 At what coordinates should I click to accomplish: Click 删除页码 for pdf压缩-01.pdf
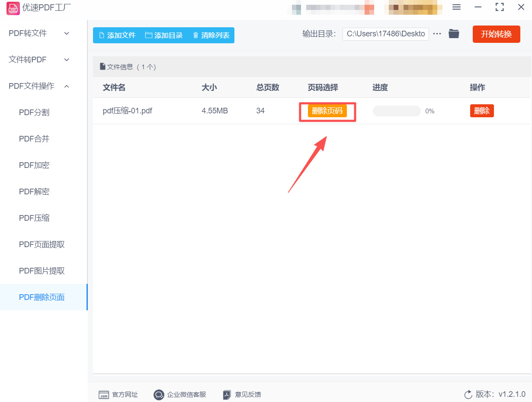pyautogui.click(x=327, y=111)
